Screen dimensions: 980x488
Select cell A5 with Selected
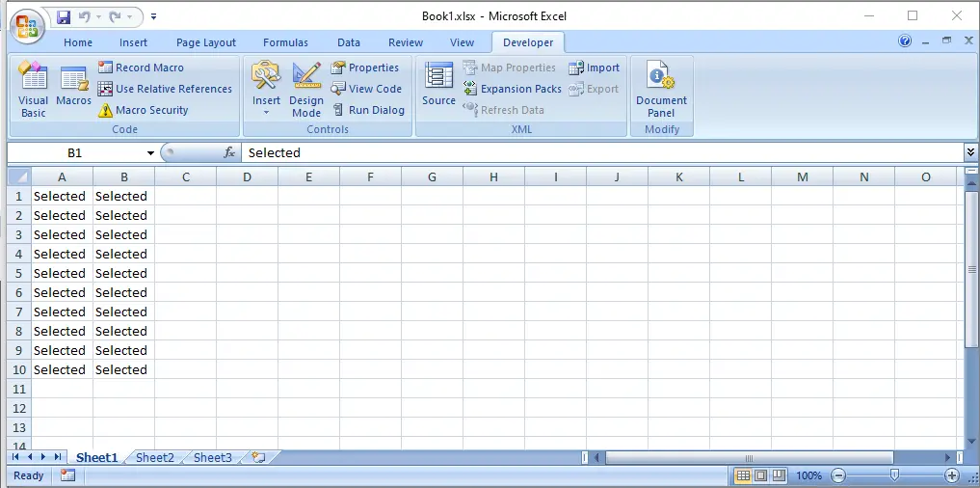pos(62,273)
